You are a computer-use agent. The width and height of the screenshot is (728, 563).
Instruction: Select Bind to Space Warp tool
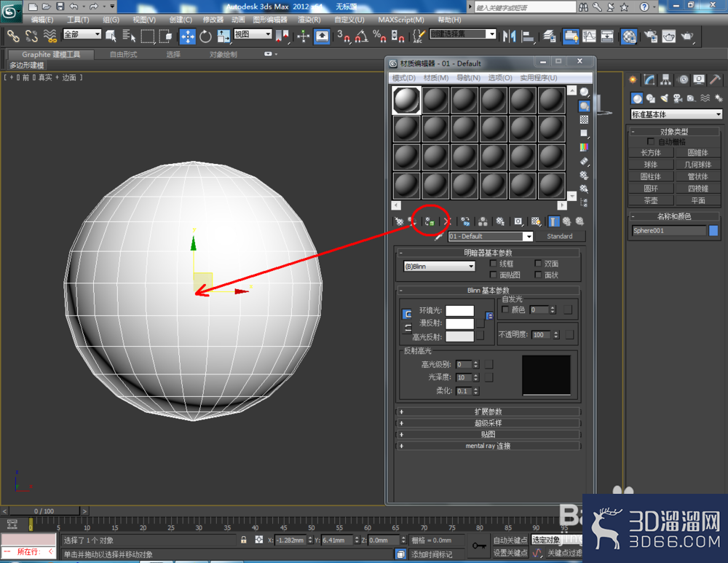[50, 36]
